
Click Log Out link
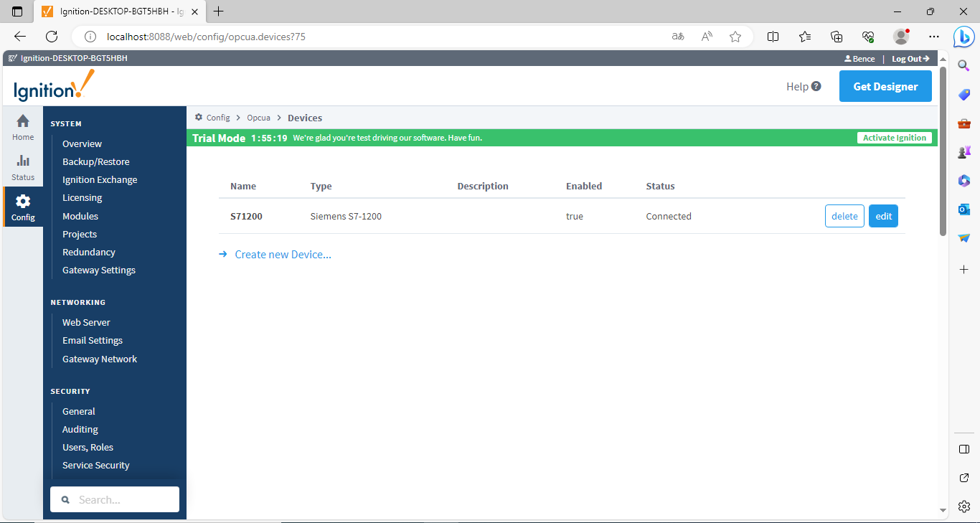(x=910, y=59)
